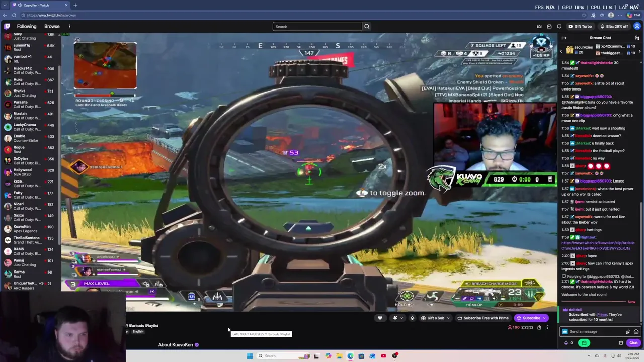
Task: Open a new browser tab
Action: tap(75, 5)
